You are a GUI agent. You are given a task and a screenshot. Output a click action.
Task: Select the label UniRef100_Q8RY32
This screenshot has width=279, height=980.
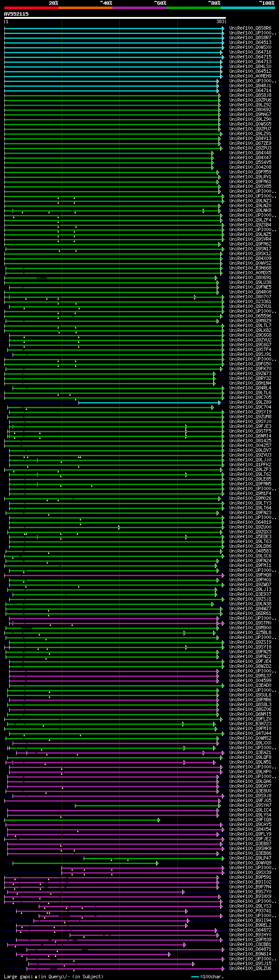(250, 379)
